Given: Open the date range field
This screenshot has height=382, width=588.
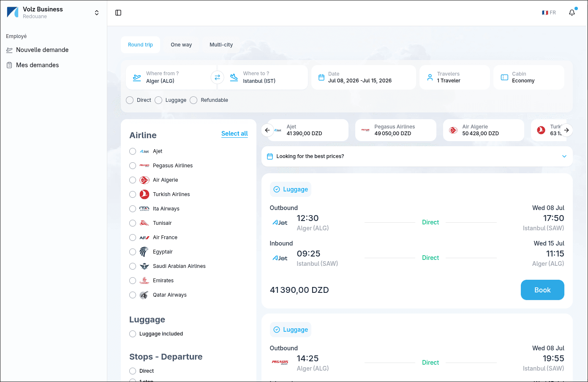Looking at the screenshot, I should pos(364,77).
